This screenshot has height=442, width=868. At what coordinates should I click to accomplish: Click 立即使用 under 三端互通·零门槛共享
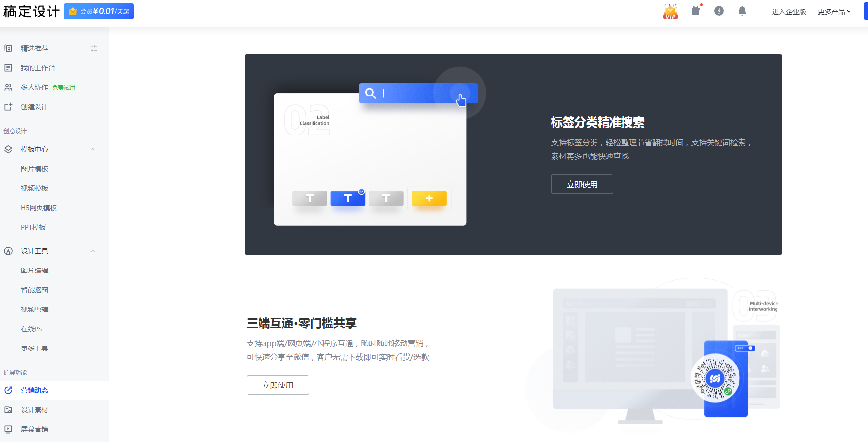pyautogui.click(x=277, y=385)
